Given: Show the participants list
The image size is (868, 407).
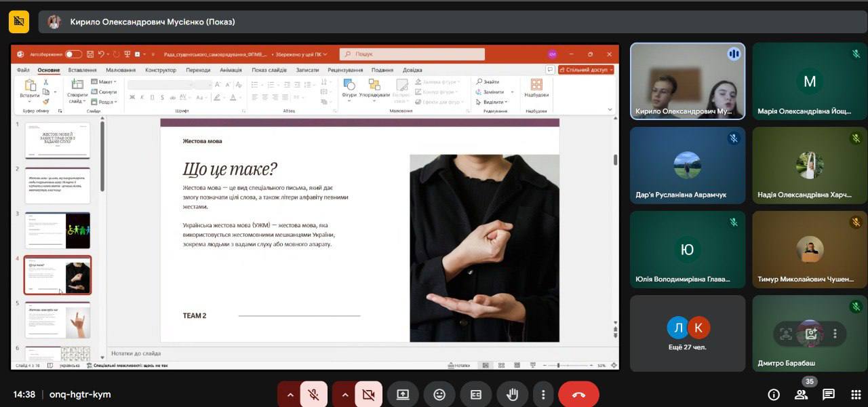Looking at the screenshot, I should coord(801,394).
